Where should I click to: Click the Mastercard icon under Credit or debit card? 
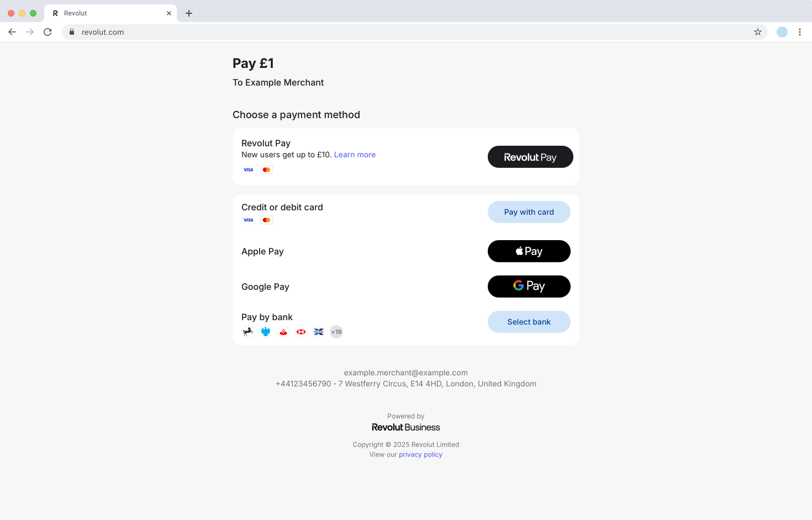coord(266,220)
